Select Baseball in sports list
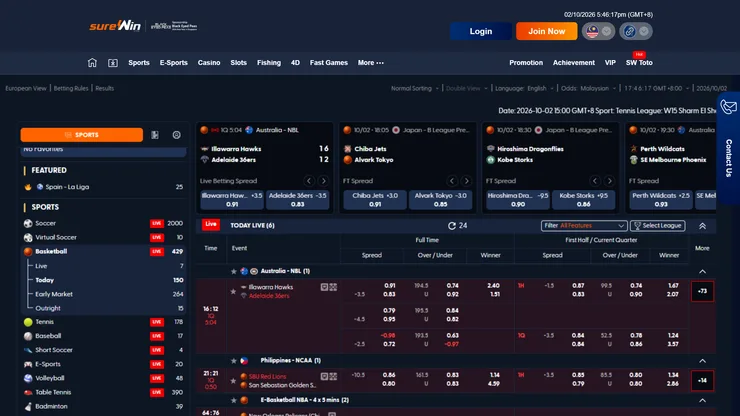 point(103,336)
